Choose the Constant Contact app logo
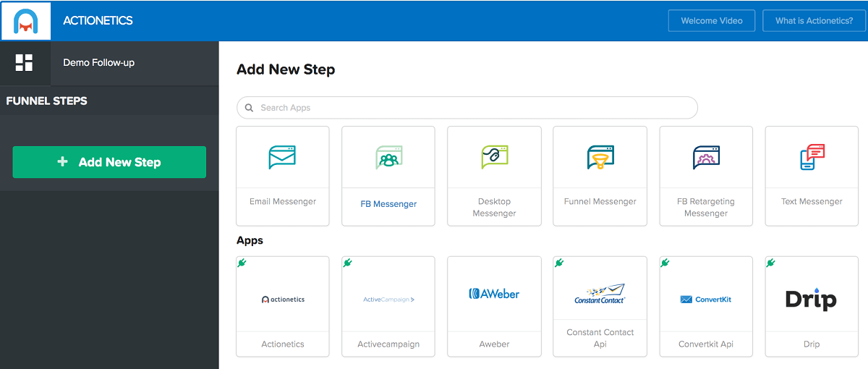This screenshot has height=369, width=868. point(600,294)
